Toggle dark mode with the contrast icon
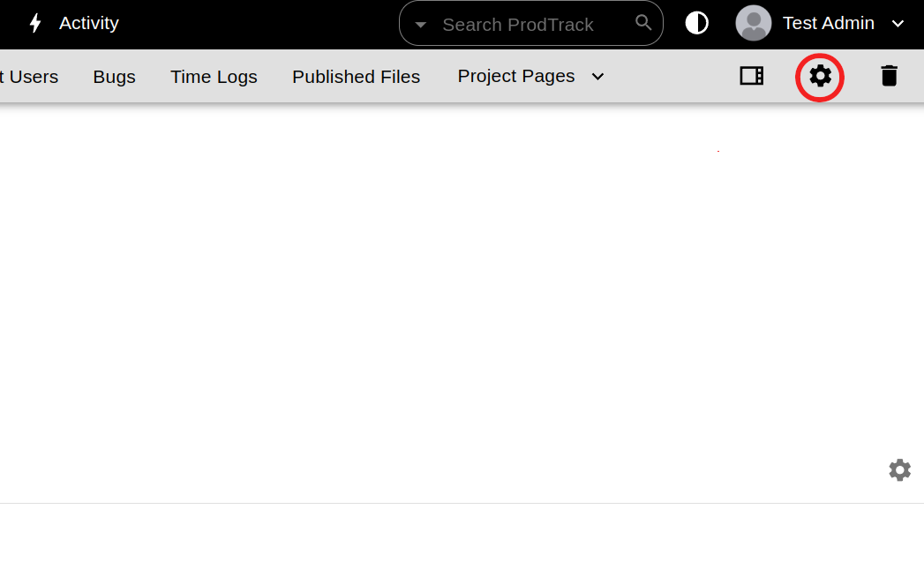 coord(696,22)
